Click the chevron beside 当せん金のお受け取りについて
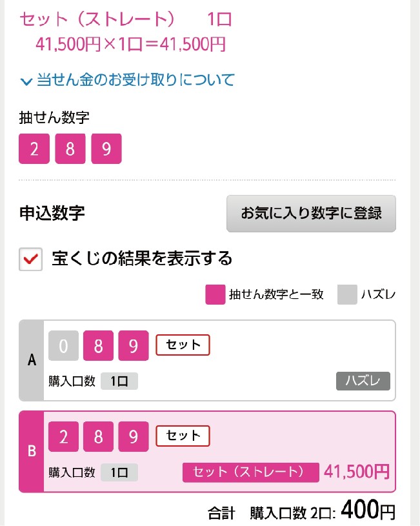 (26, 81)
